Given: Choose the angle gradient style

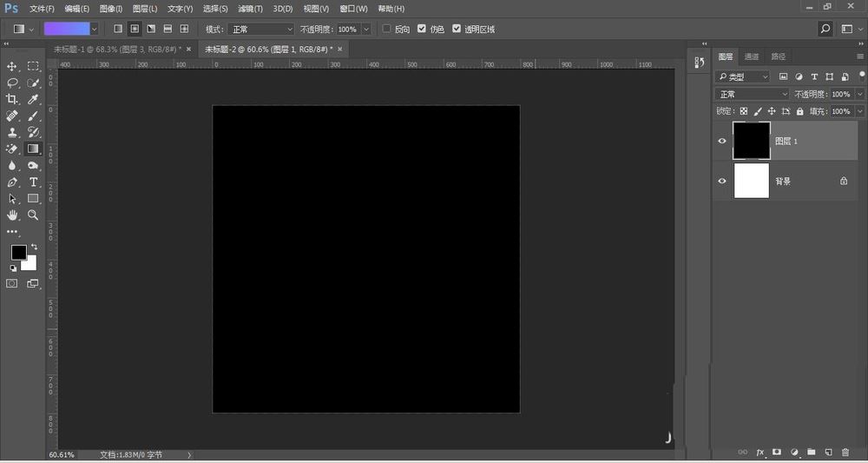Looking at the screenshot, I should [x=151, y=29].
